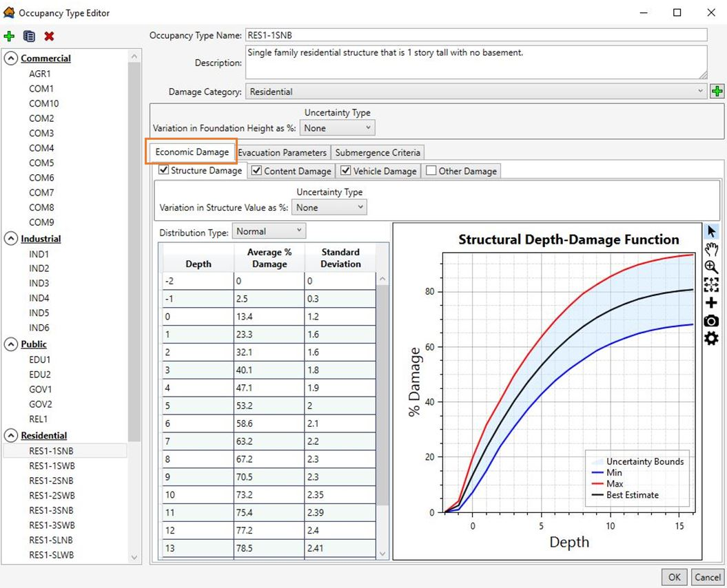Toggle the Content Damage checkbox
Screen dimensions: 727x588
(256, 171)
